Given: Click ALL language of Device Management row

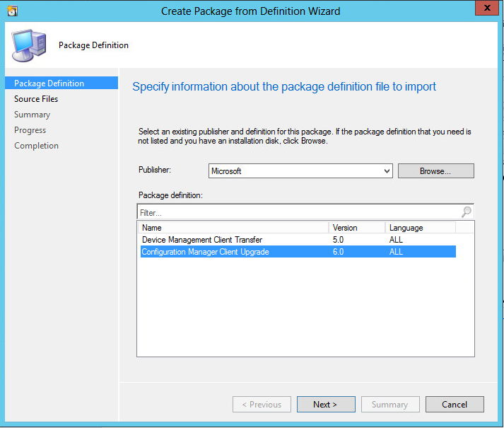Looking at the screenshot, I should tap(396, 240).
